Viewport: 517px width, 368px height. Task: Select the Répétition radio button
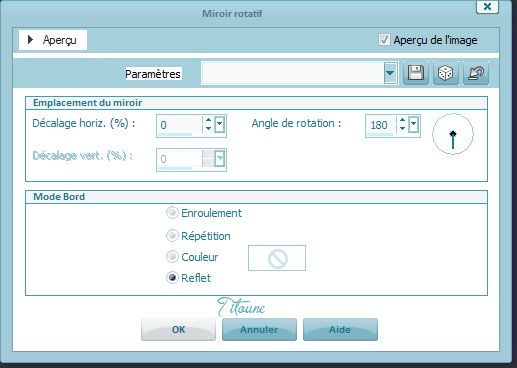[x=172, y=236]
